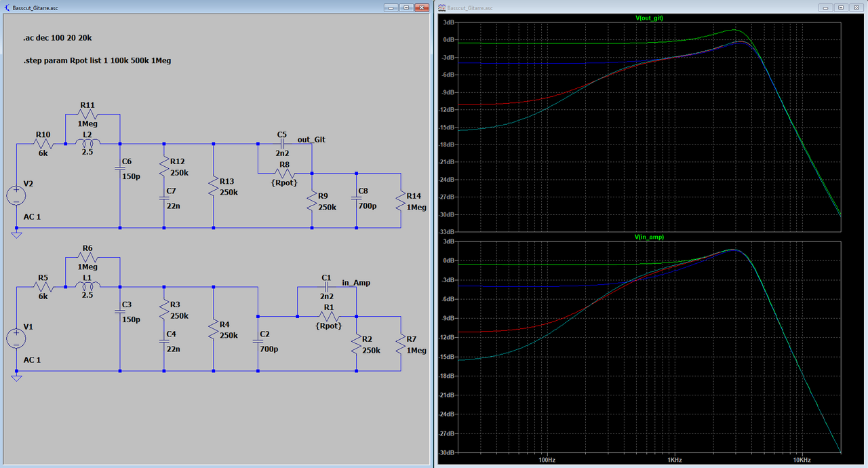This screenshot has width=868, height=468.
Task: Select the R13 resistor symbol
Action: [x=214, y=185]
